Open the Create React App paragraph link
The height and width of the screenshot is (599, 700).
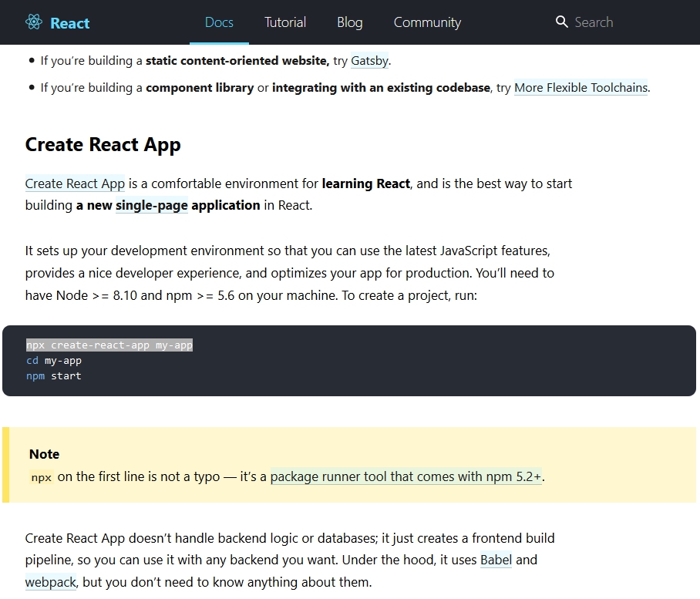75,183
